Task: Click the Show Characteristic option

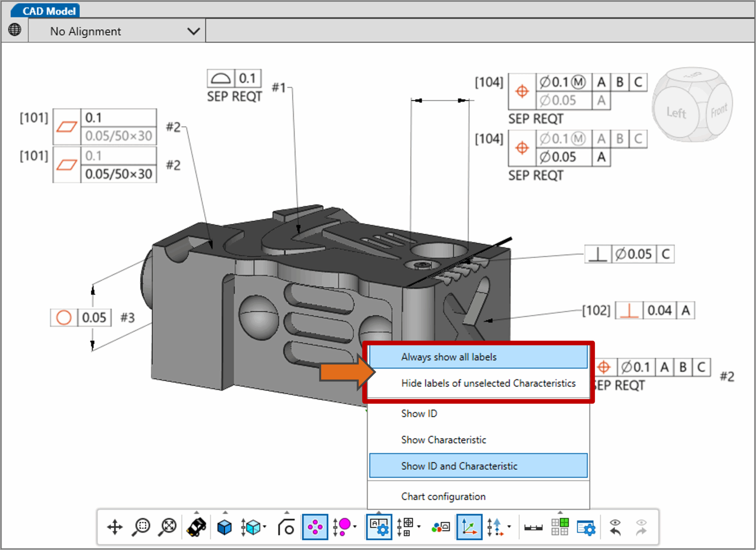Action: [443, 440]
